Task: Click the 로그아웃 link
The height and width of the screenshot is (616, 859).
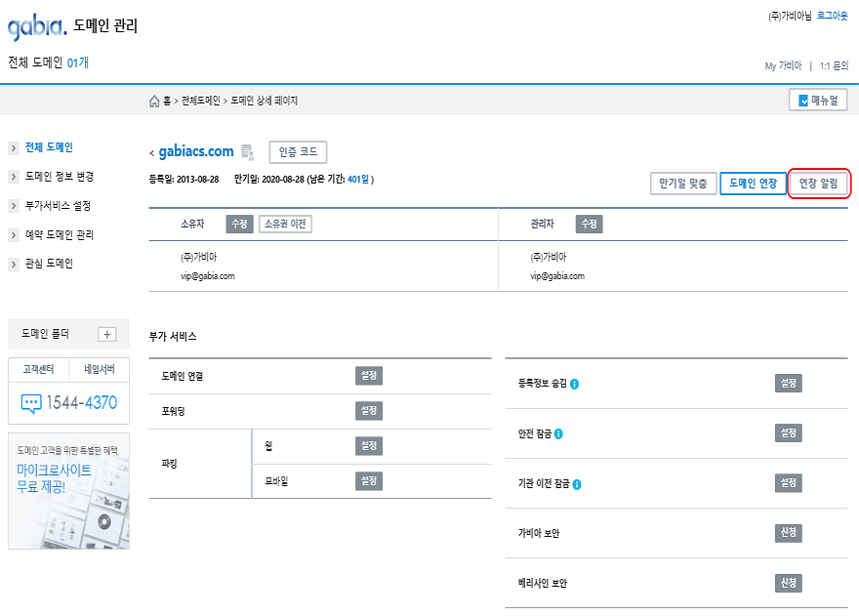Action: [832, 16]
